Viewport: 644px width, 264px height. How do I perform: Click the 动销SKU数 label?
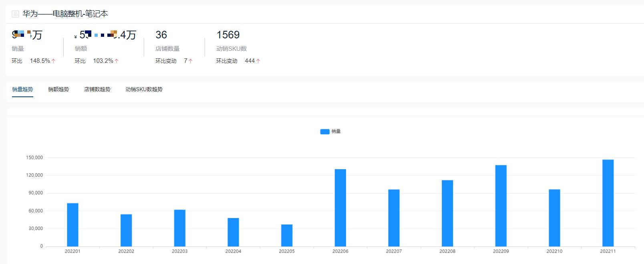(x=231, y=48)
